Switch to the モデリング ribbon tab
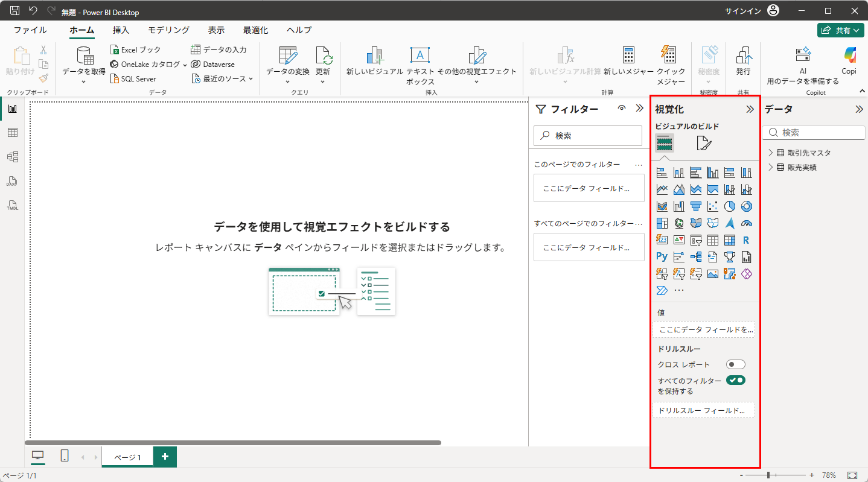 click(x=169, y=30)
